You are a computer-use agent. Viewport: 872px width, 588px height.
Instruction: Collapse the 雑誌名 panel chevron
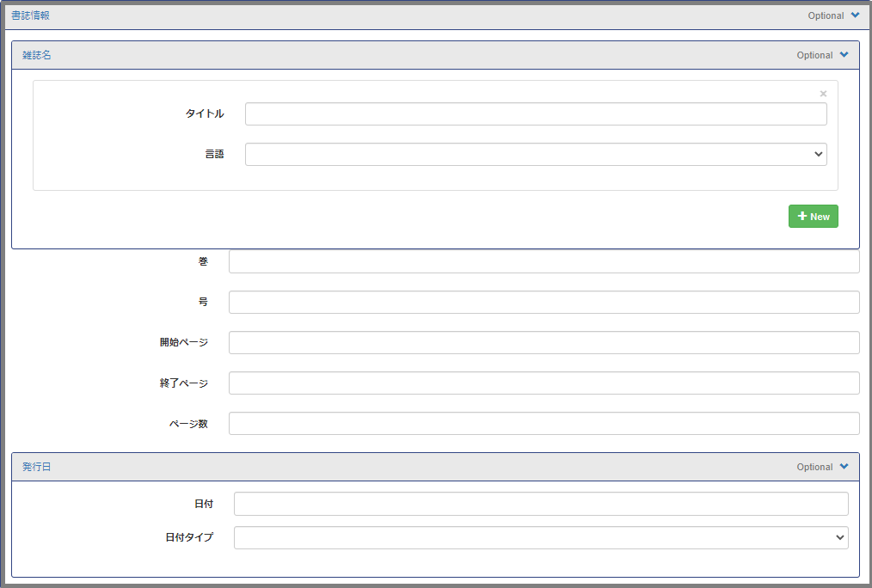(844, 55)
